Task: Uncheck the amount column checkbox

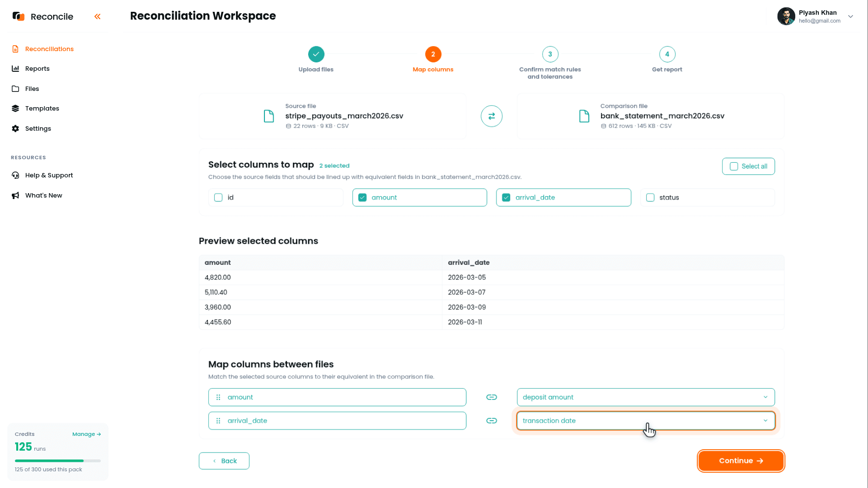Action: [x=362, y=198]
